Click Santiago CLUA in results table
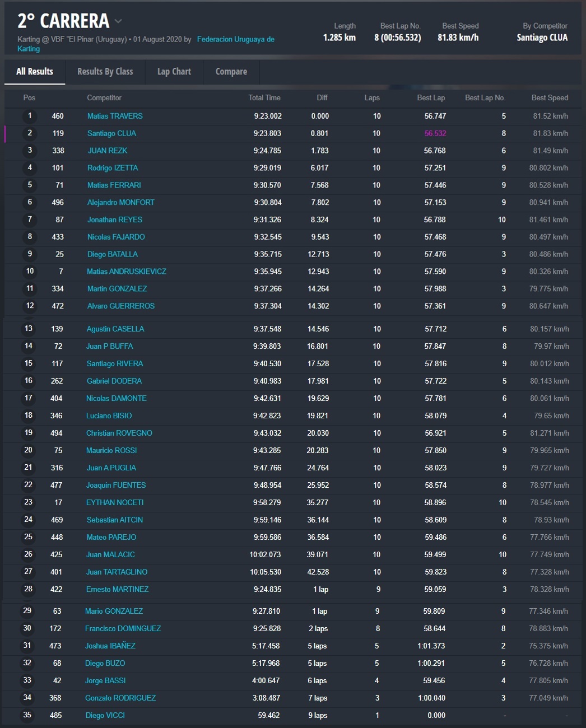 (x=111, y=133)
